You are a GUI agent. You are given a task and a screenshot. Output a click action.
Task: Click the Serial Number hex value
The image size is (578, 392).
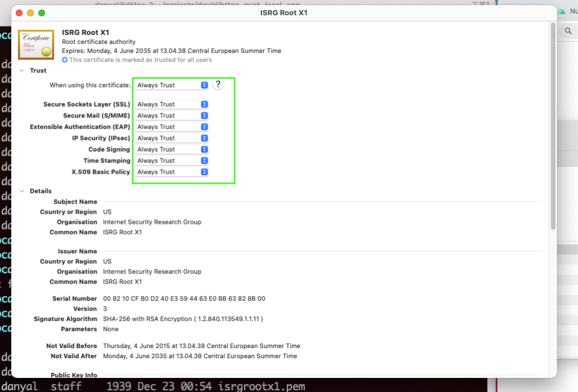coord(184,298)
